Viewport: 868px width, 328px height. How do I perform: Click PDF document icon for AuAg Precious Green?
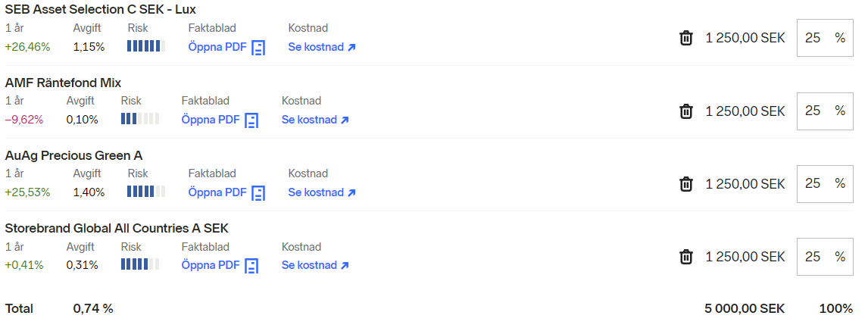[258, 192]
